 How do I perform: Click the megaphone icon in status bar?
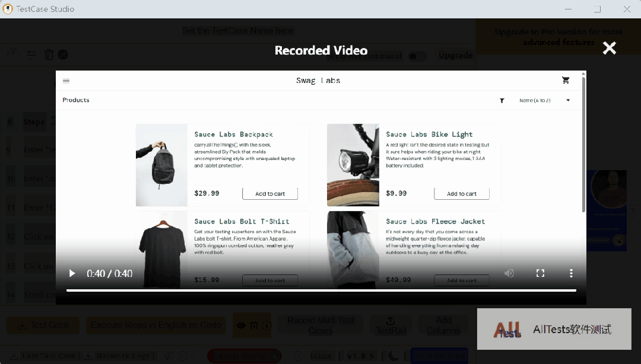point(168,356)
